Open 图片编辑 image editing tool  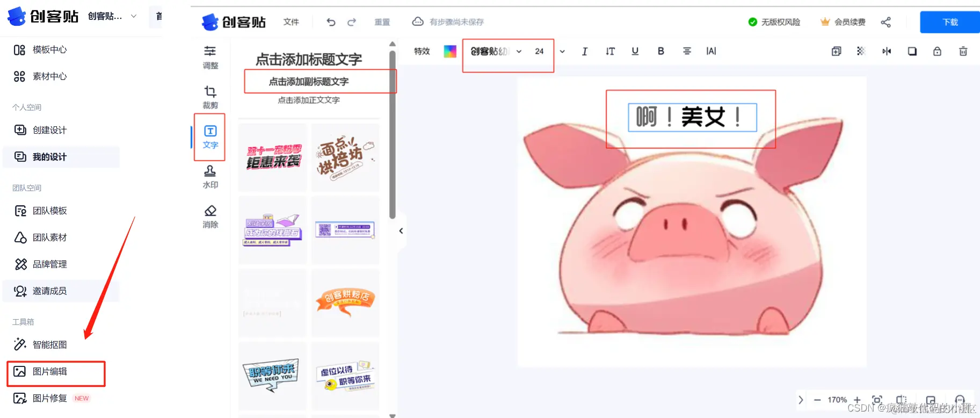(40, 371)
